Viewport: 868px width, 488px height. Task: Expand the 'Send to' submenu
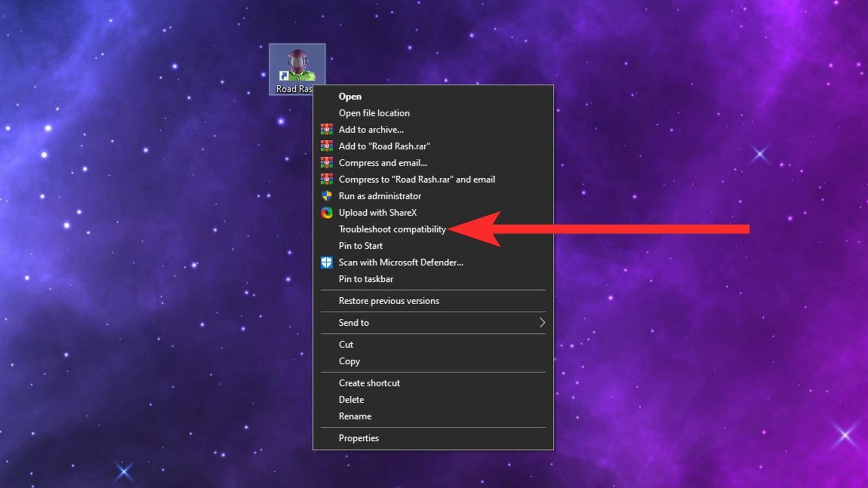[x=354, y=323]
